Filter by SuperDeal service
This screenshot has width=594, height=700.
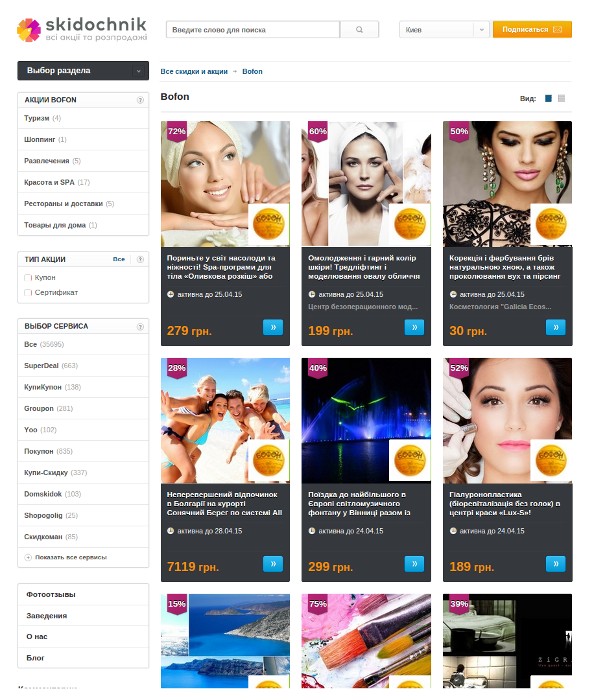click(83, 366)
